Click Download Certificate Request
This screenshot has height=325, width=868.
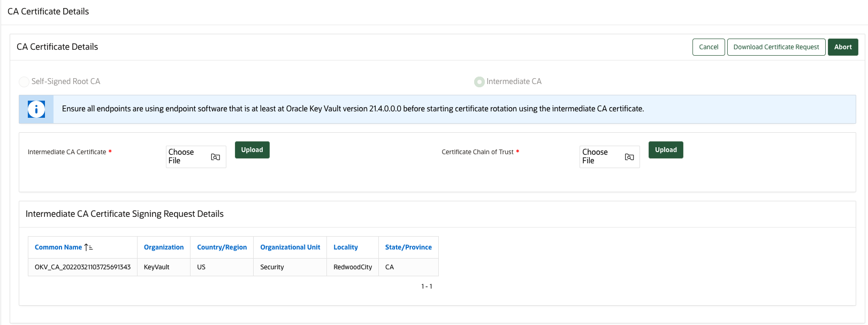tap(776, 47)
